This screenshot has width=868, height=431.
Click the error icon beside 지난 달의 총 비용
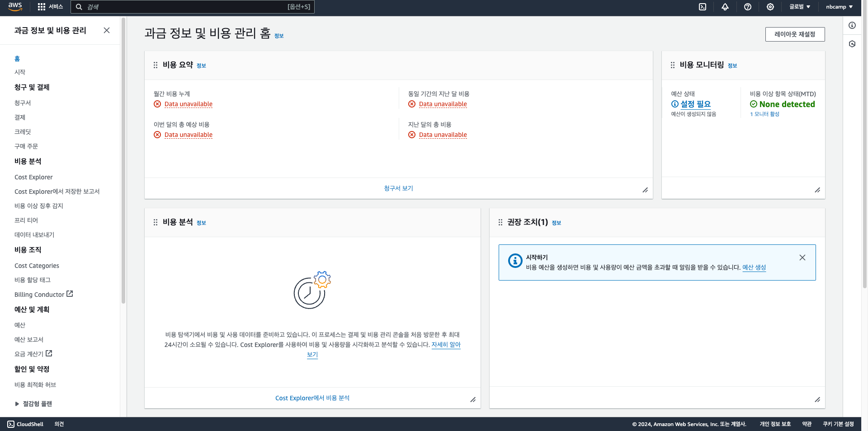pos(412,135)
